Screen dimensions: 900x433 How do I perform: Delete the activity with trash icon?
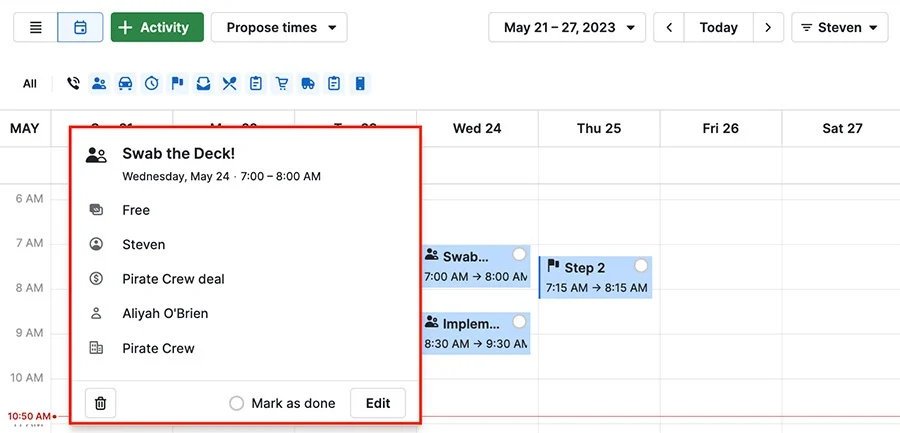tap(100, 403)
